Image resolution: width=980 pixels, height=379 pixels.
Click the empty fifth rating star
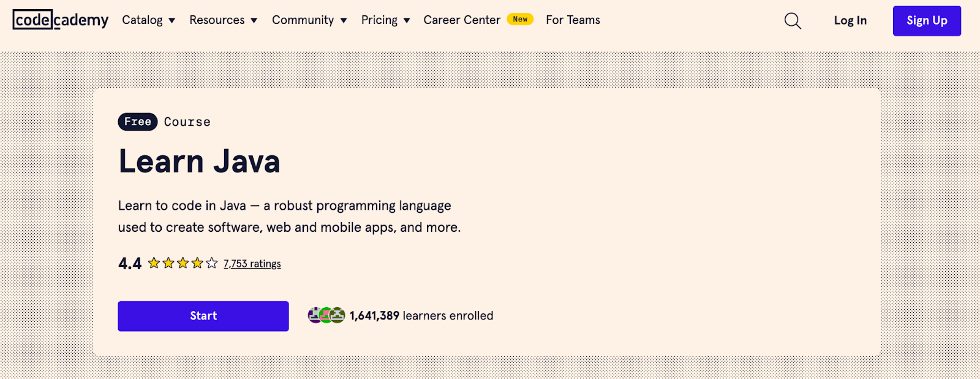coord(212,263)
